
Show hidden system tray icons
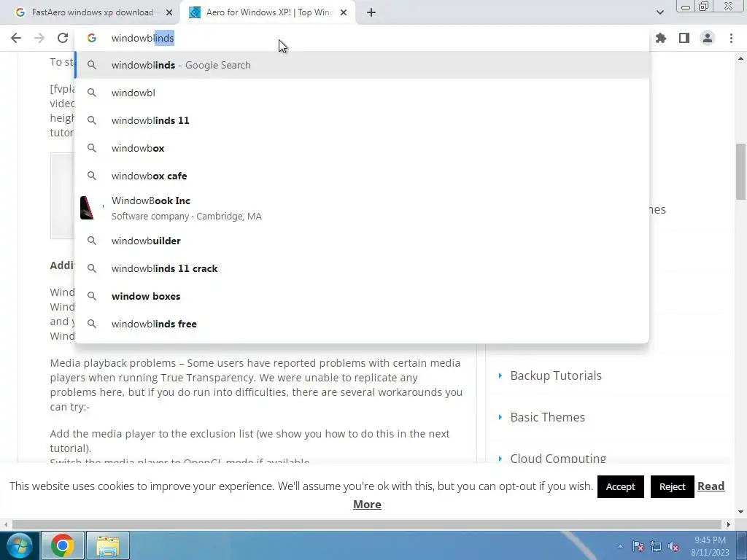click(620, 547)
